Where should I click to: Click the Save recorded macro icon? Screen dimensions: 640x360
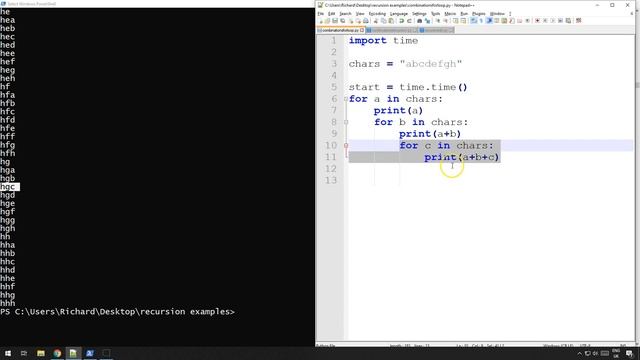coord(568,21)
